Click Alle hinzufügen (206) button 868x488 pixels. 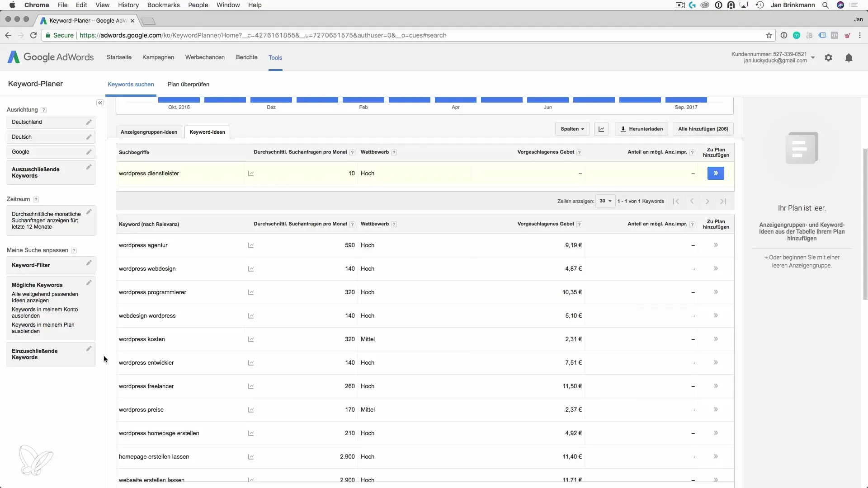703,129
